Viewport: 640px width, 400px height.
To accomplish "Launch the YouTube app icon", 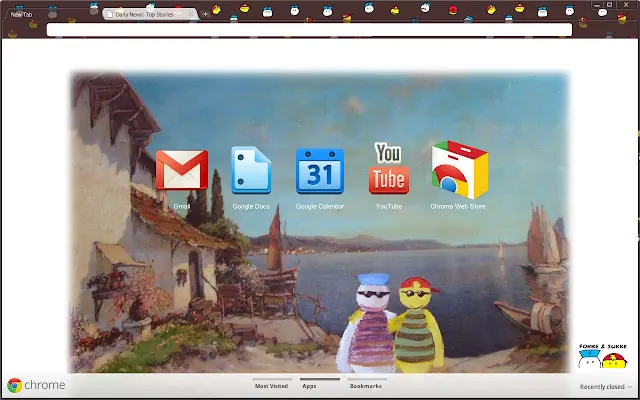I will click(389, 168).
